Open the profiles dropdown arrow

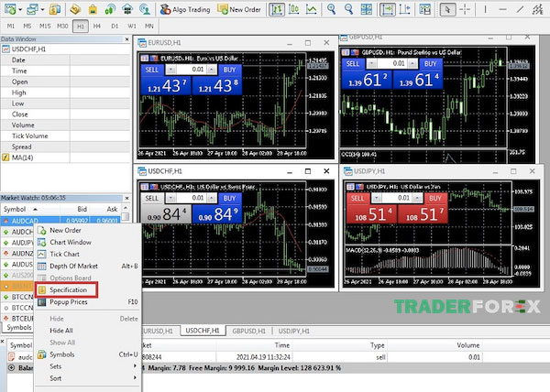[42, 9]
